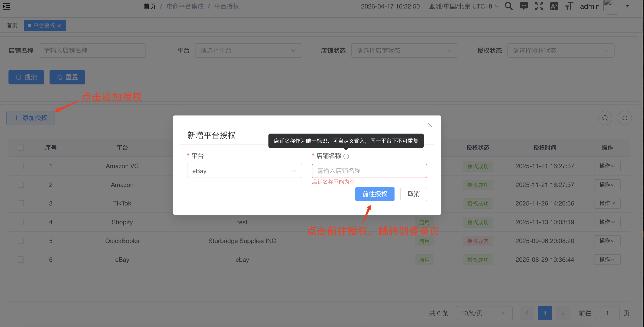Click the 取消 button in the dialog
The image size is (644, 327).
[413, 194]
